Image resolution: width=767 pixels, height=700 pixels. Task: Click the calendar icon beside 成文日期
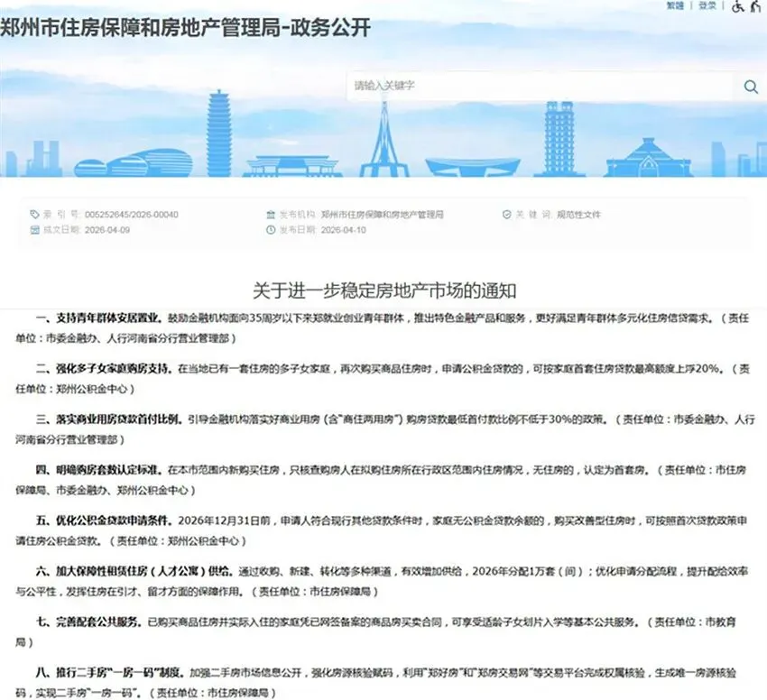point(34,230)
